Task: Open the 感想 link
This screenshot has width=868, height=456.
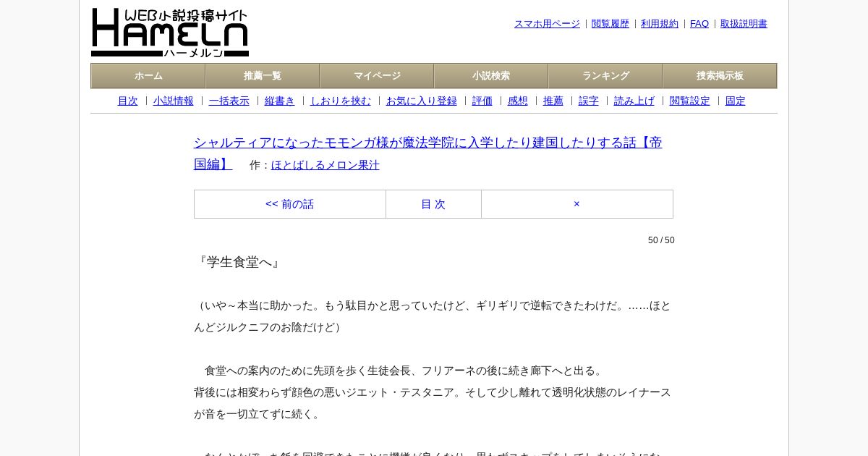Action: click(518, 101)
